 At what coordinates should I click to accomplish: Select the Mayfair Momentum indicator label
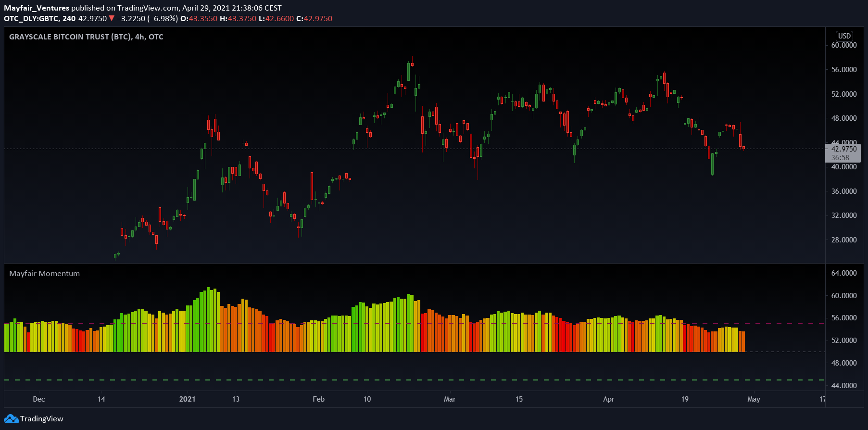(45, 273)
